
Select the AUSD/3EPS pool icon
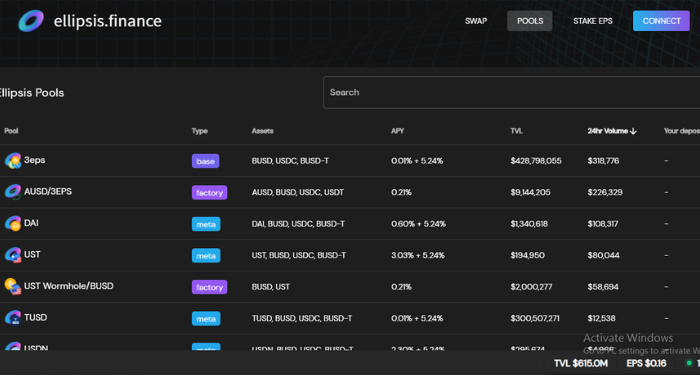tap(13, 192)
